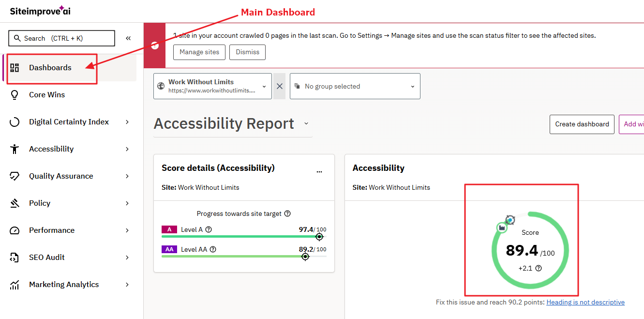This screenshot has width=644, height=319.
Task: Click help icon beside Progress towards site target
Action: coord(287,213)
